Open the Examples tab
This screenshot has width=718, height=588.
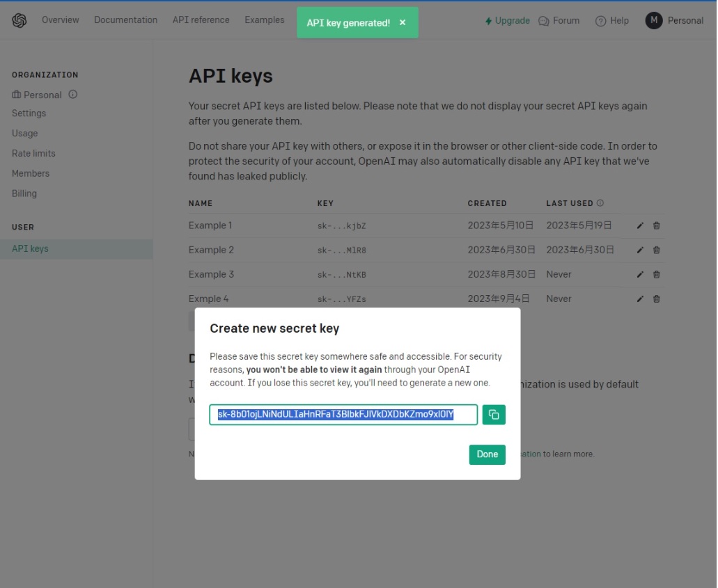tap(264, 20)
